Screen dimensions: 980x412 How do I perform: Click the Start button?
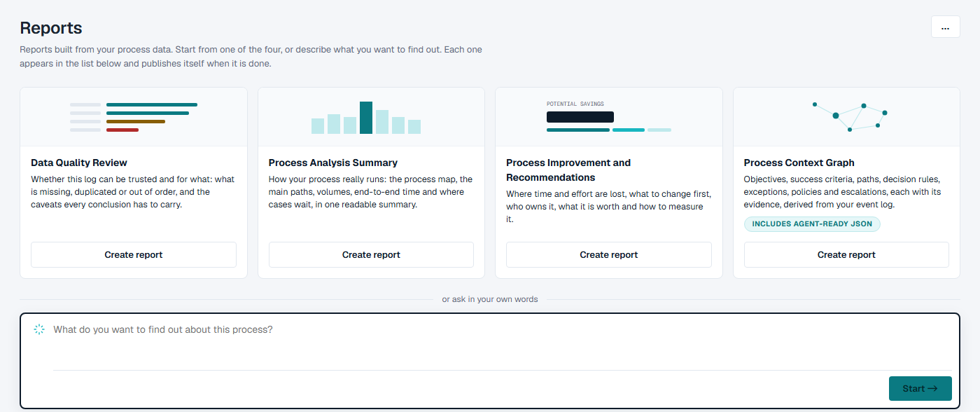tap(920, 388)
